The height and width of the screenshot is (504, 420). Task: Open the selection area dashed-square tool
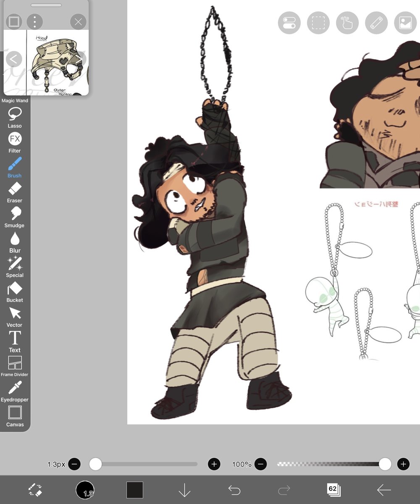point(318,22)
